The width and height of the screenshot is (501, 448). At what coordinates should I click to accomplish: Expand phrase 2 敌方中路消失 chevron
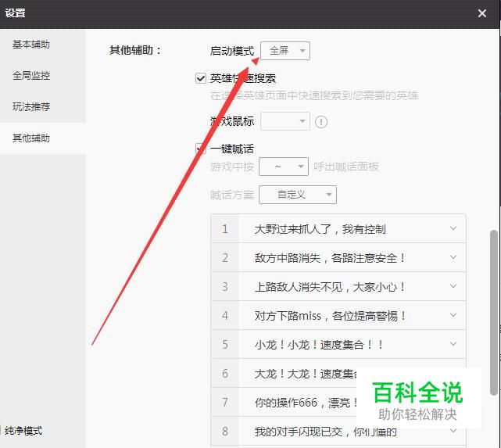tap(453, 257)
